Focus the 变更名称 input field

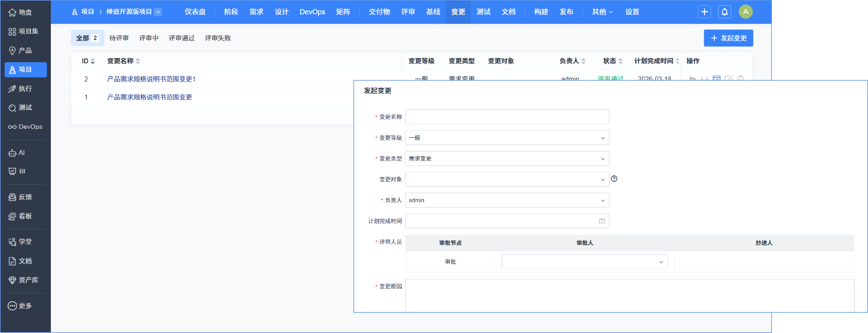click(x=507, y=117)
